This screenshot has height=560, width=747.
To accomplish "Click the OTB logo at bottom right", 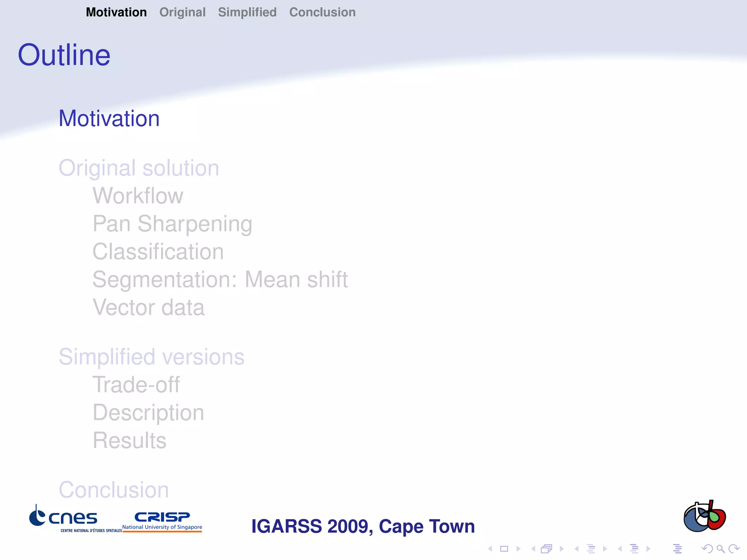I will pyautogui.click(x=704, y=517).
